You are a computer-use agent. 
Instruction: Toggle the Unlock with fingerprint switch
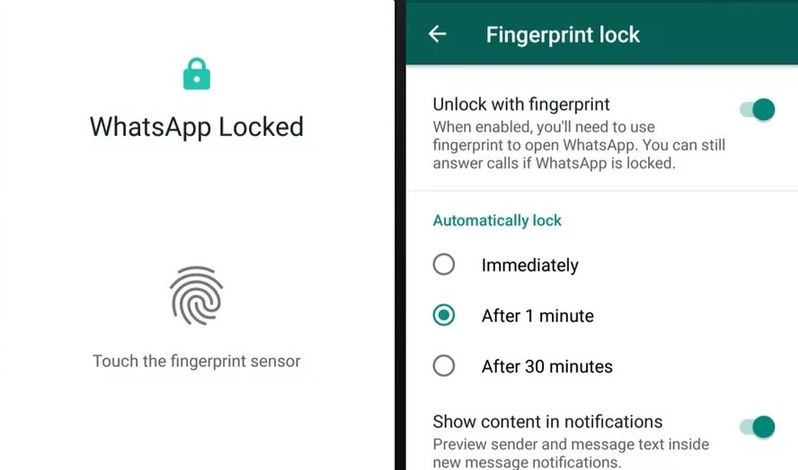coord(757,109)
